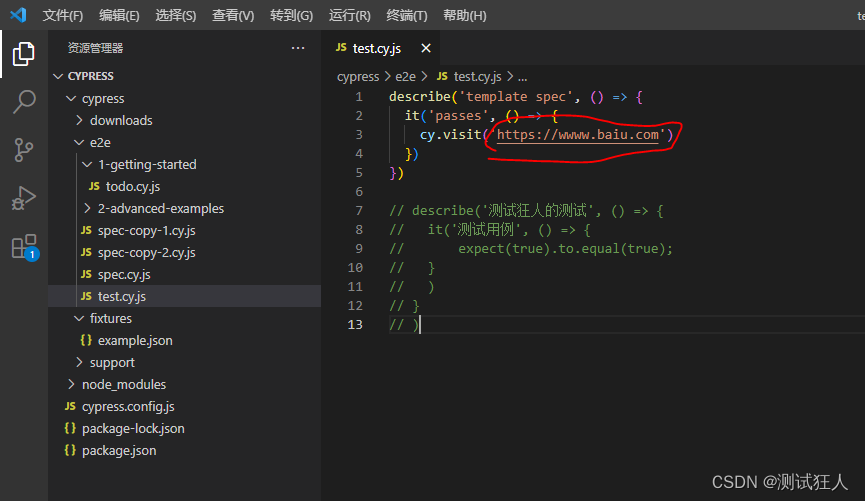Click line number 7 in the gutter

[x=359, y=211]
